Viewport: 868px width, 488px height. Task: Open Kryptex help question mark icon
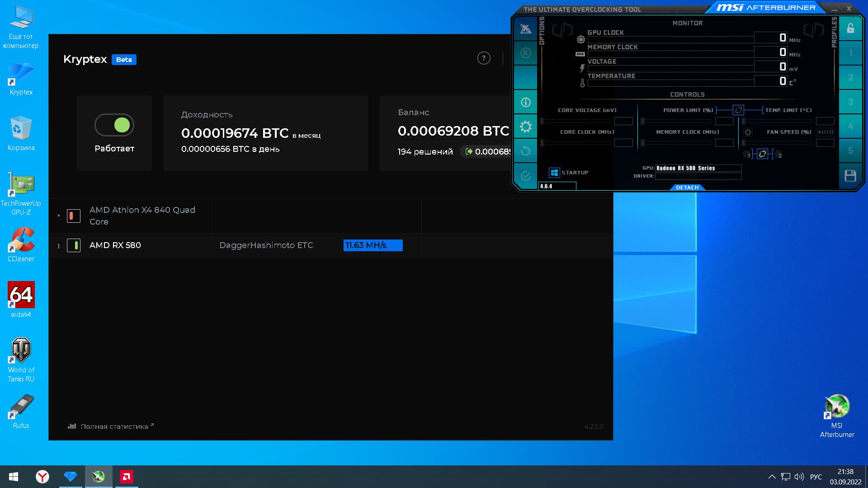[x=484, y=58]
